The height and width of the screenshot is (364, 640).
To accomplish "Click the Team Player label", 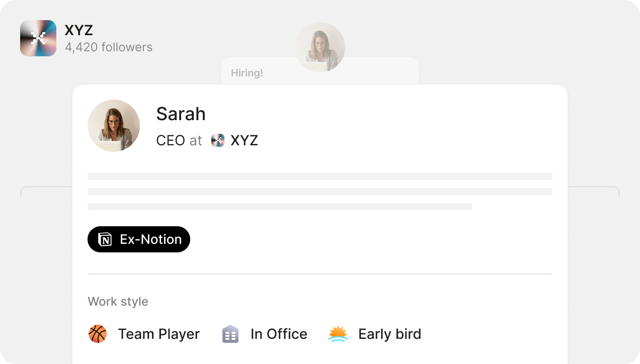I will [x=159, y=334].
